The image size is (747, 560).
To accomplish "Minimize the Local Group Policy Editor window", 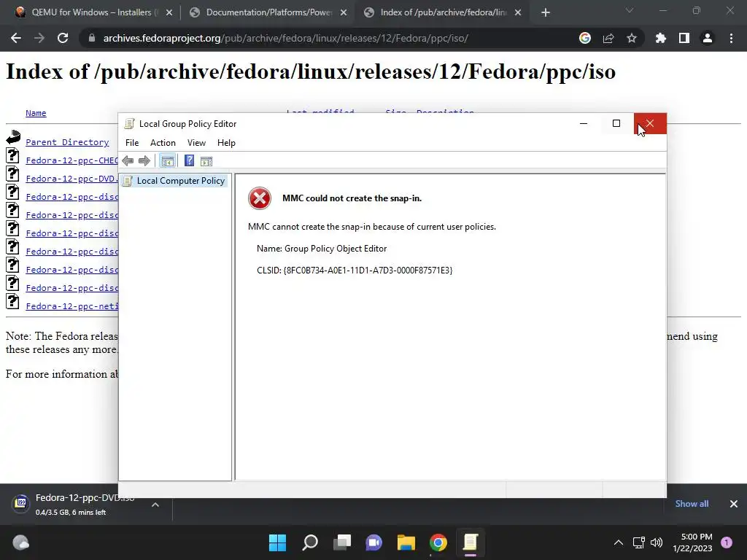I will coord(584,124).
